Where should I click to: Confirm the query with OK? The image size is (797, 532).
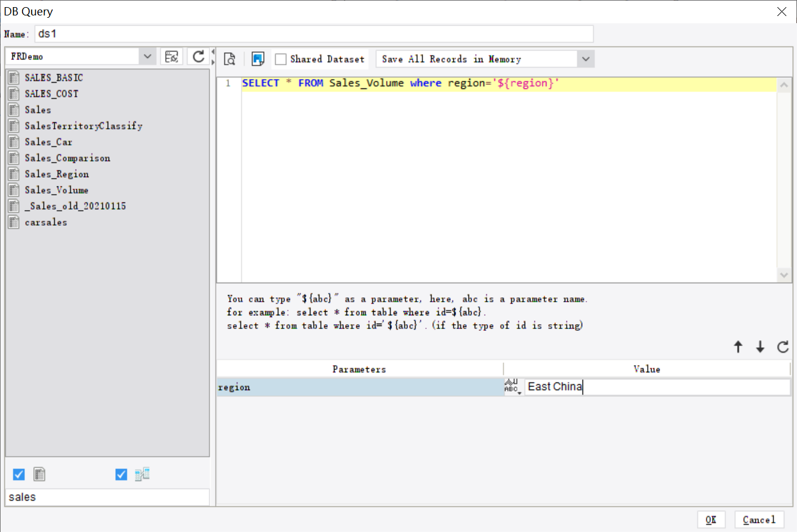click(711, 520)
